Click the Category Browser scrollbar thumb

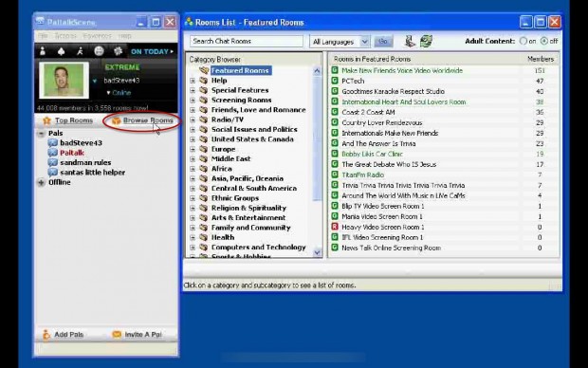(x=317, y=138)
